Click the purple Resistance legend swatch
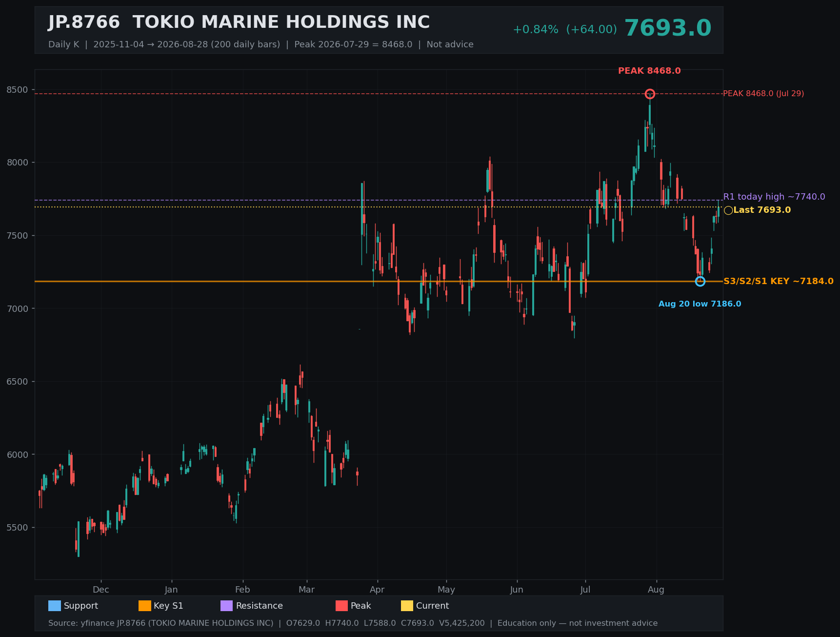Viewport: 840px width, 637px height. (227, 606)
